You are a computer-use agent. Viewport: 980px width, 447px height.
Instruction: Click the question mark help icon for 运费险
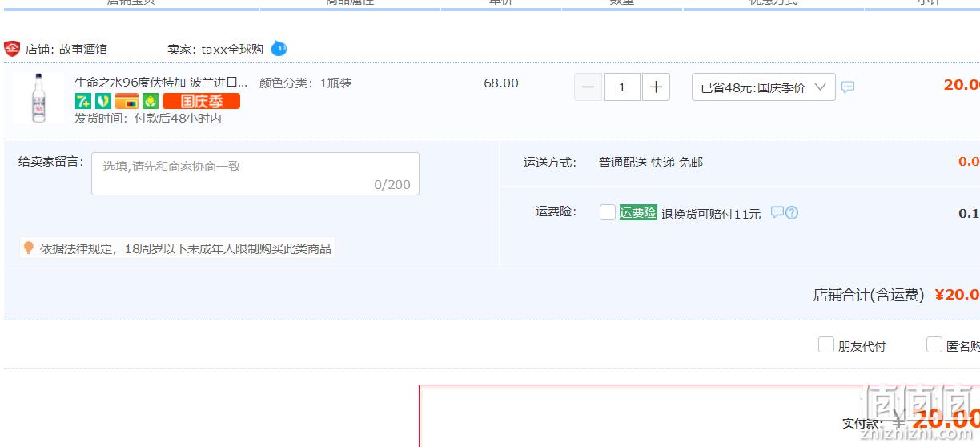[792, 212]
